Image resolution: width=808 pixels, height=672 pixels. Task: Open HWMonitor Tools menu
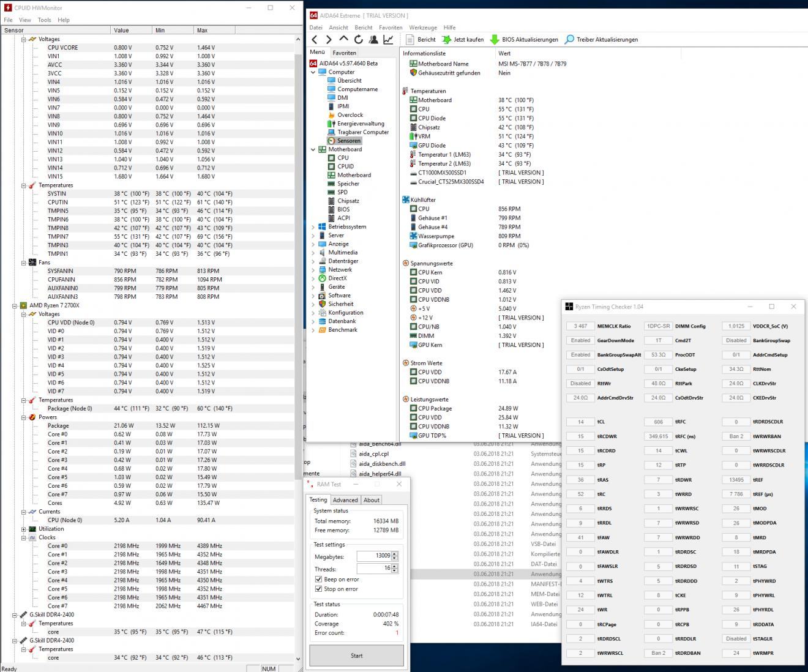pos(45,20)
